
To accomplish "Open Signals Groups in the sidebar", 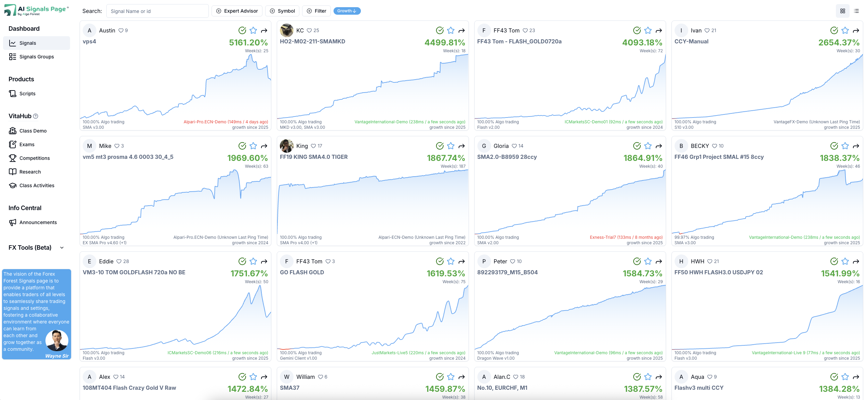I will tap(37, 57).
